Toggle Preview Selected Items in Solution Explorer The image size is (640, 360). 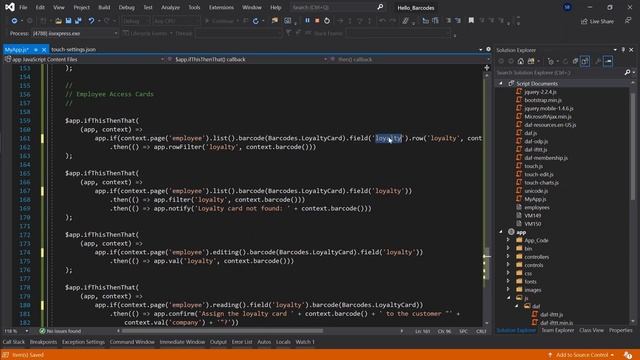(x=608, y=61)
